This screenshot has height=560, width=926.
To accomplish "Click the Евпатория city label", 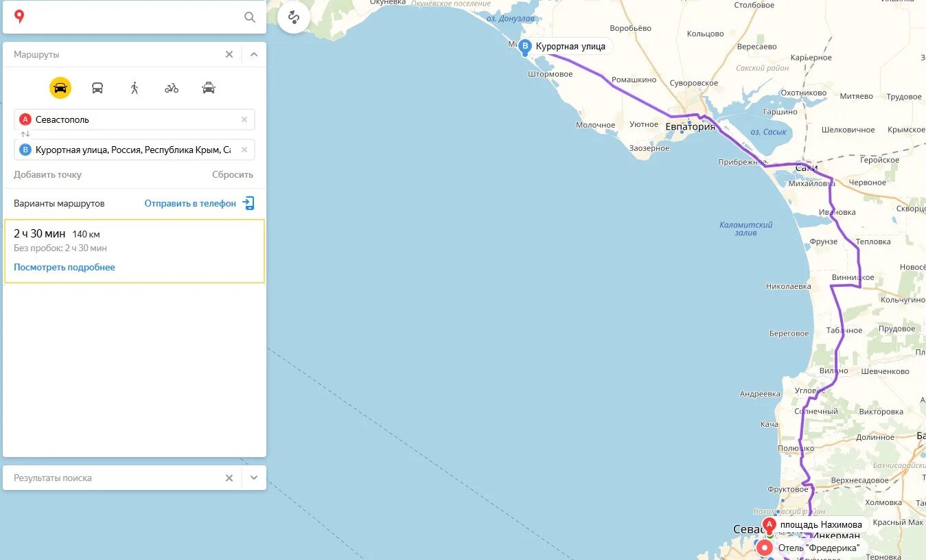I will tap(690, 126).
